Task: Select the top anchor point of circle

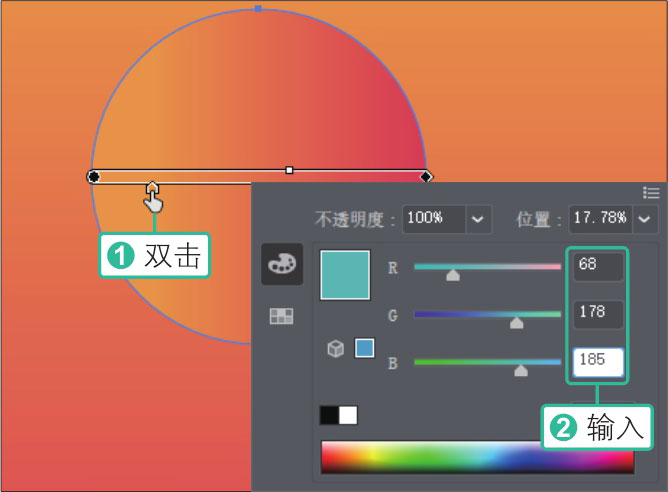Action: pos(258,8)
